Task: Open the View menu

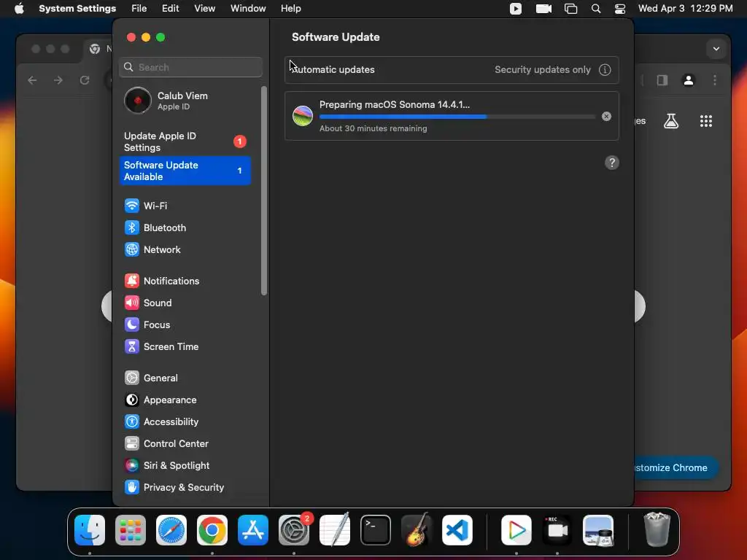Action: pos(204,9)
